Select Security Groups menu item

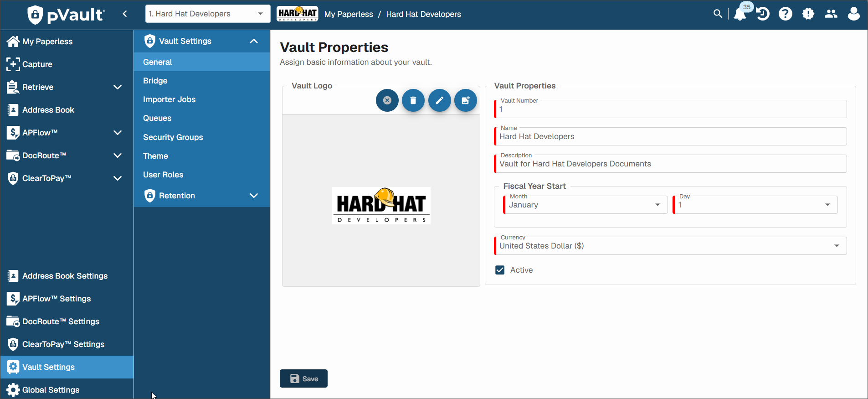click(x=202, y=137)
